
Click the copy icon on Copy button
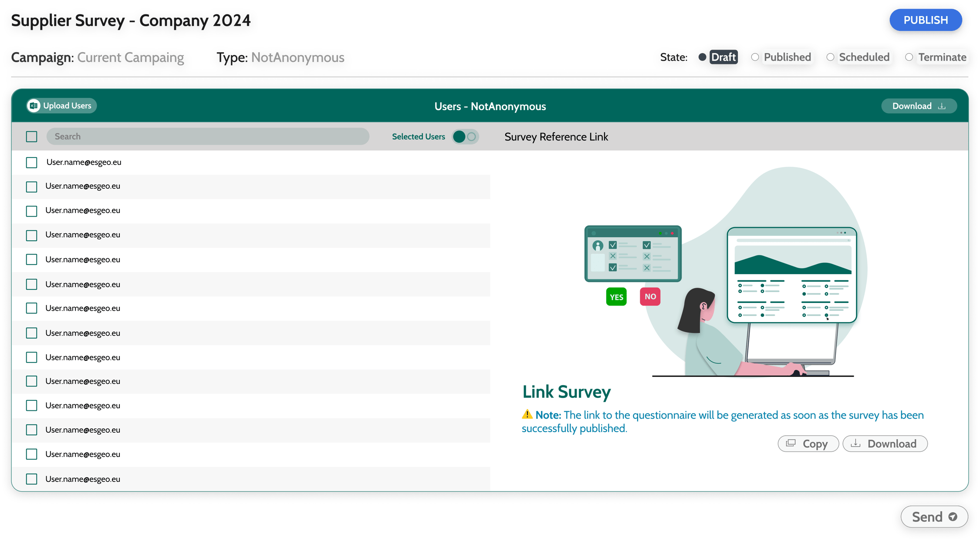click(x=791, y=443)
